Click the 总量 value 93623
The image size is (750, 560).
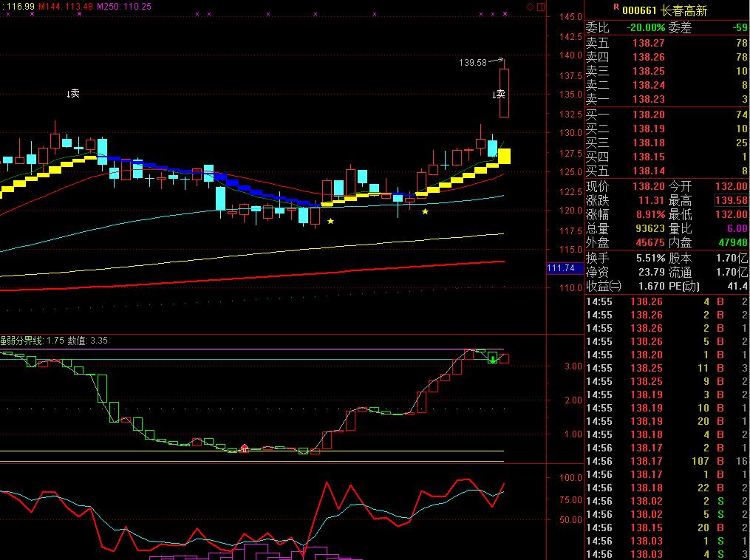pos(650,228)
